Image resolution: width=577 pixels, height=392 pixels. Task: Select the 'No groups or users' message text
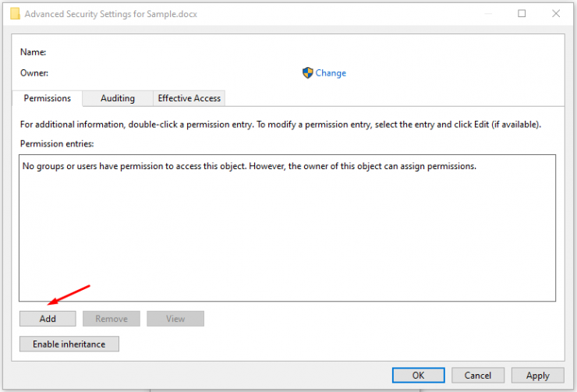[250, 166]
